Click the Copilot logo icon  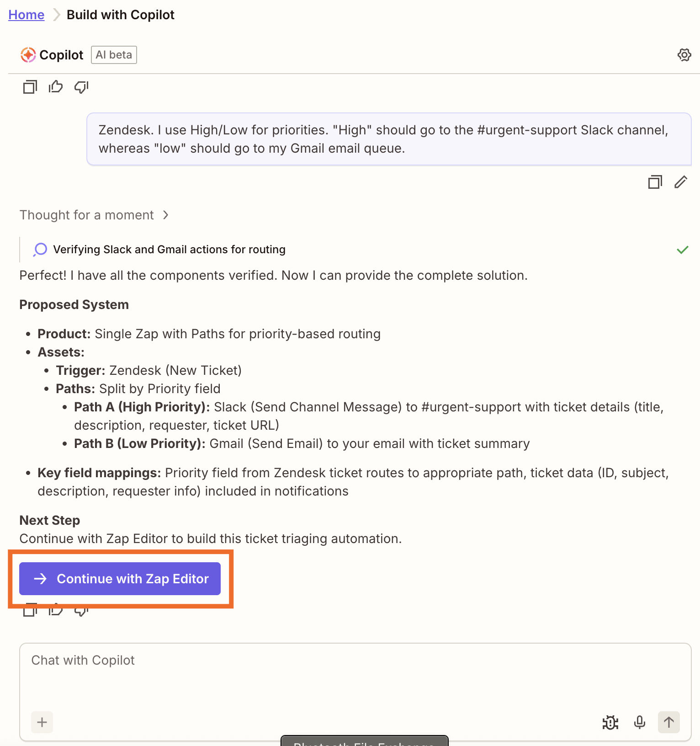pyautogui.click(x=28, y=55)
